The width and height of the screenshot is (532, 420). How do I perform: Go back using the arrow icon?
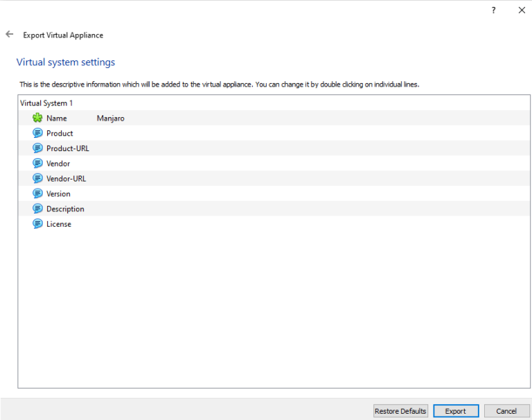[10, 34]
